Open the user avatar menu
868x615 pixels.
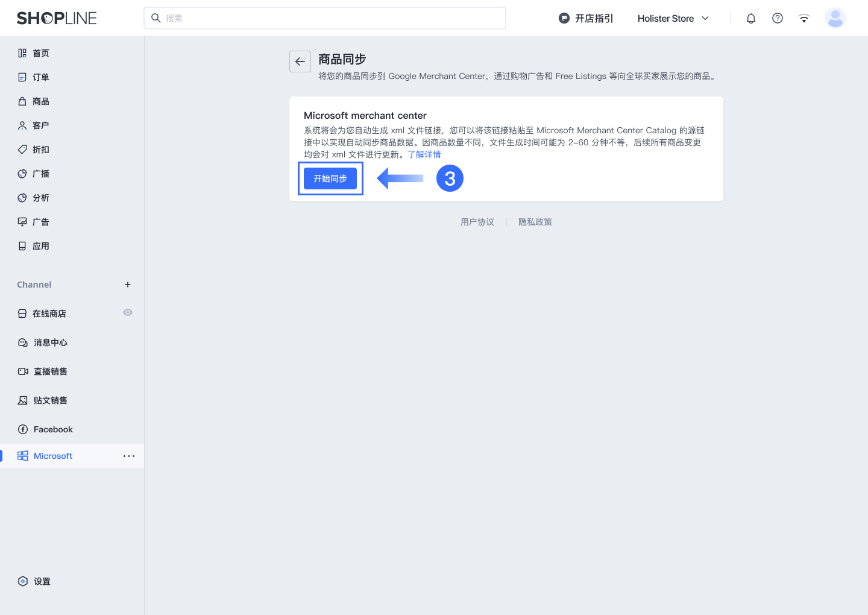coord(835,18)
